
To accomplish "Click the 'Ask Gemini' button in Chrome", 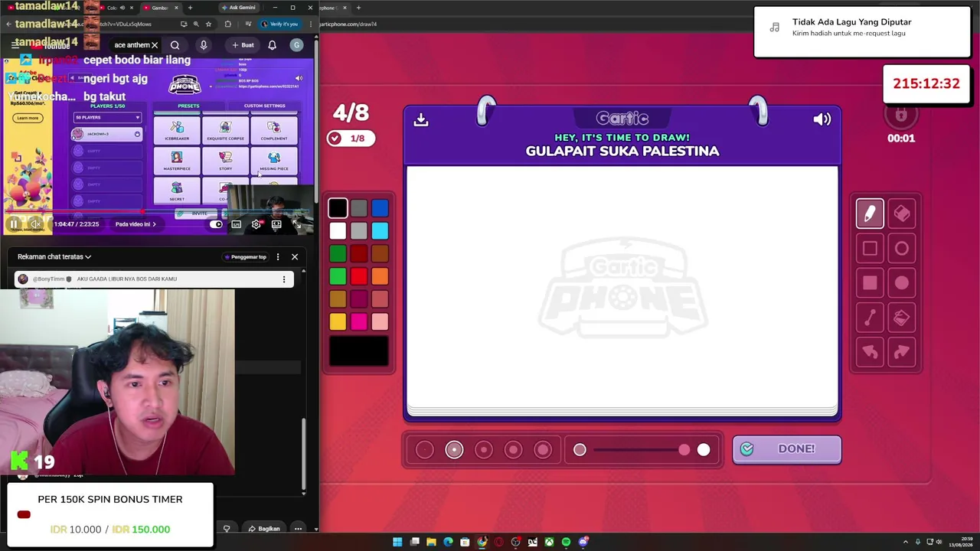I will coord(238,8).
